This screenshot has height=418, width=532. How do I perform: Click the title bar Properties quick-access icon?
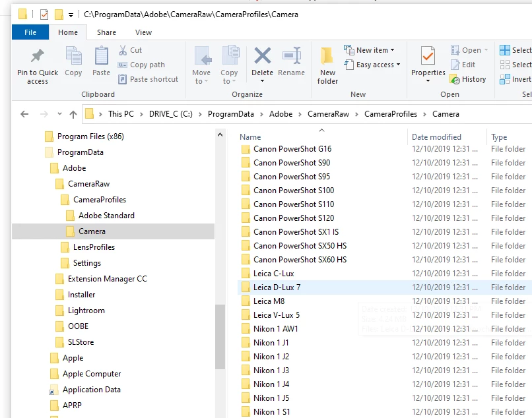point(44,15)
